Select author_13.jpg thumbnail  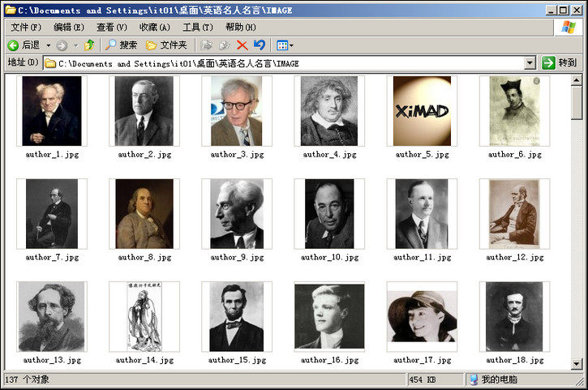point(52,316)
